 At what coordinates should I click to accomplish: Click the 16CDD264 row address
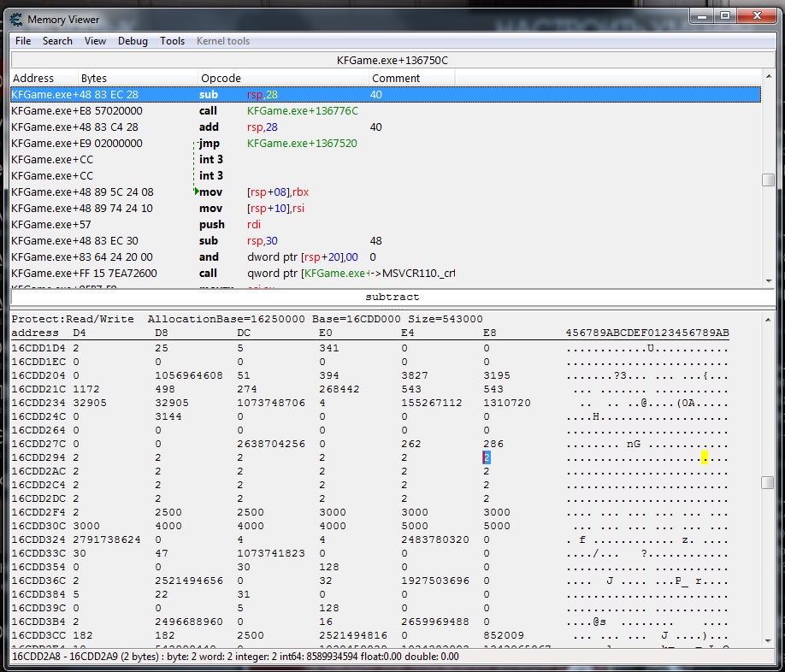38,430
